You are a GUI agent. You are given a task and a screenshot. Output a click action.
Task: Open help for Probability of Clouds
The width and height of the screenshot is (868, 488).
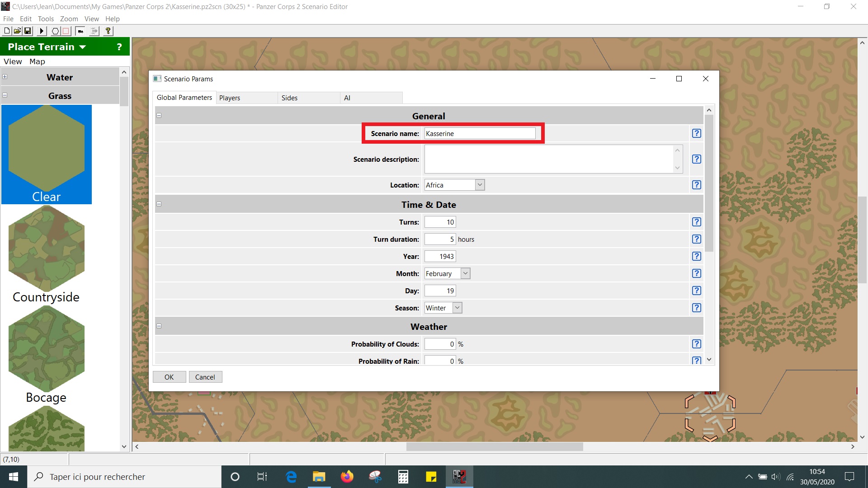697,344
